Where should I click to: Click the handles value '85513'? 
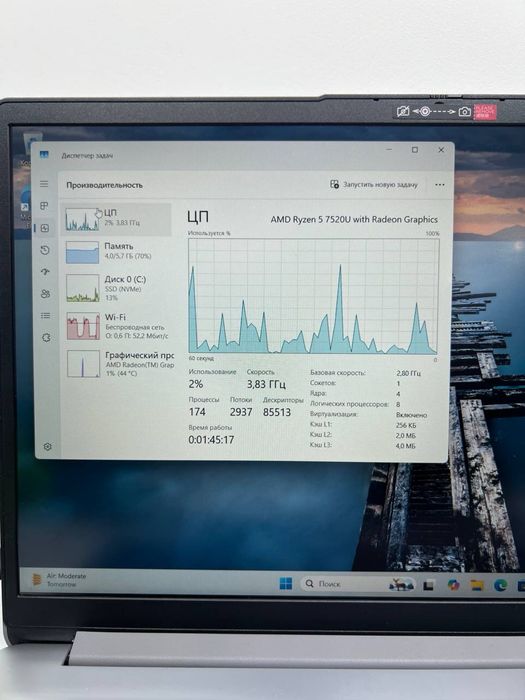[x=277, y=412]
